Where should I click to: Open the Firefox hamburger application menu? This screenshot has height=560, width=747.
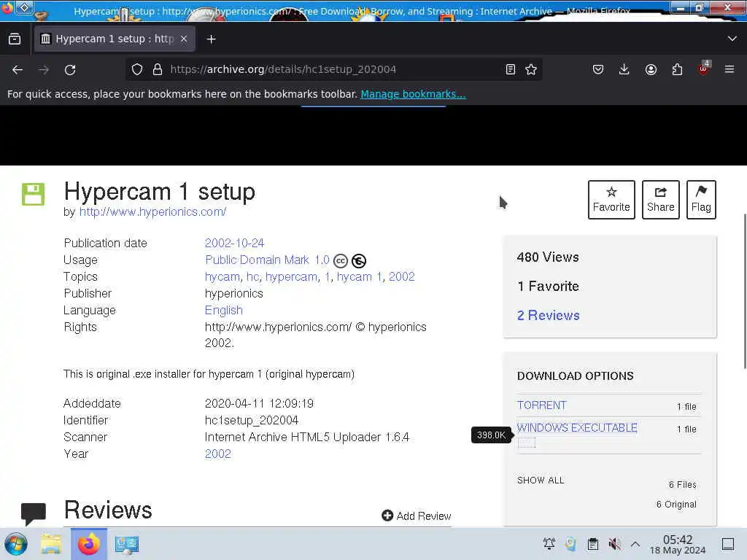pos(729,69)
